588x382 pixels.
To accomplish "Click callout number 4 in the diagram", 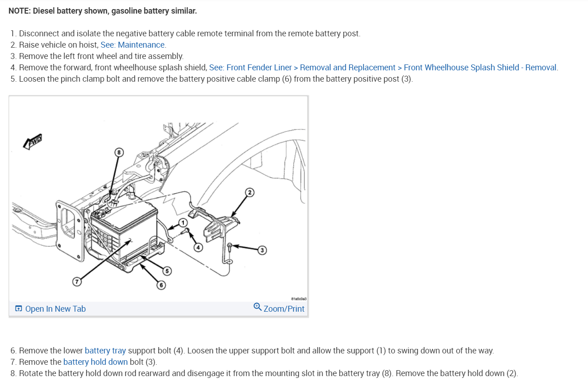I will point(198,247).
